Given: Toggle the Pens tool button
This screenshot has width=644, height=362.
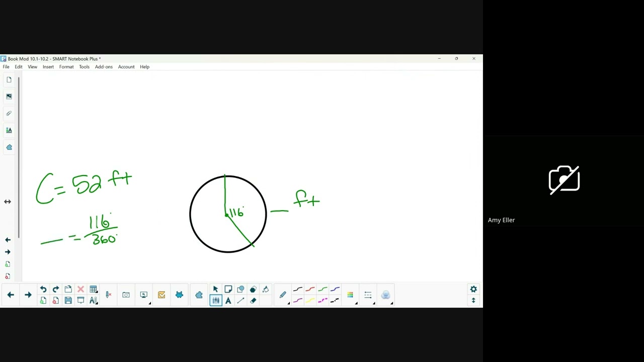Looking at the screenshot, I should [216, 301].
